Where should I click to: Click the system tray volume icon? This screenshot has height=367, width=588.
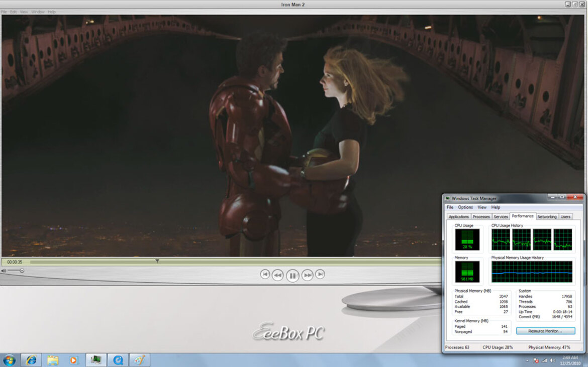click(552, 360)
